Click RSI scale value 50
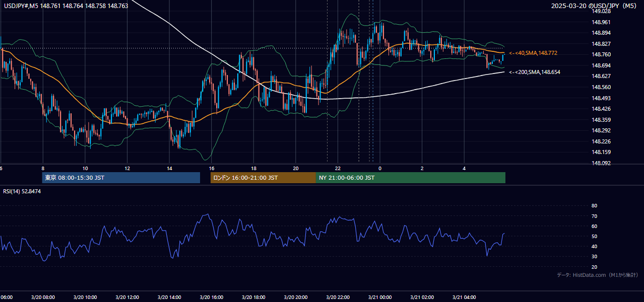This screenshot has height=302, width=644. (594, 237)
